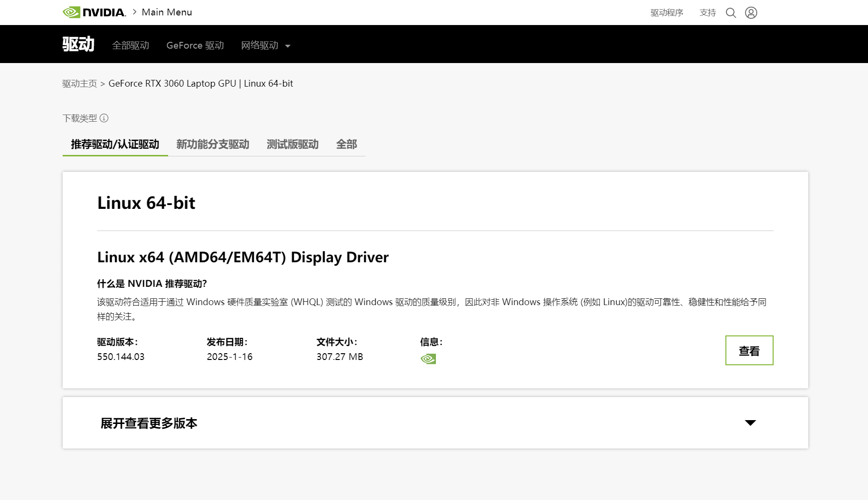868x500 pixels.
Task: Click driver version 550.144.03
Action: 121,357
